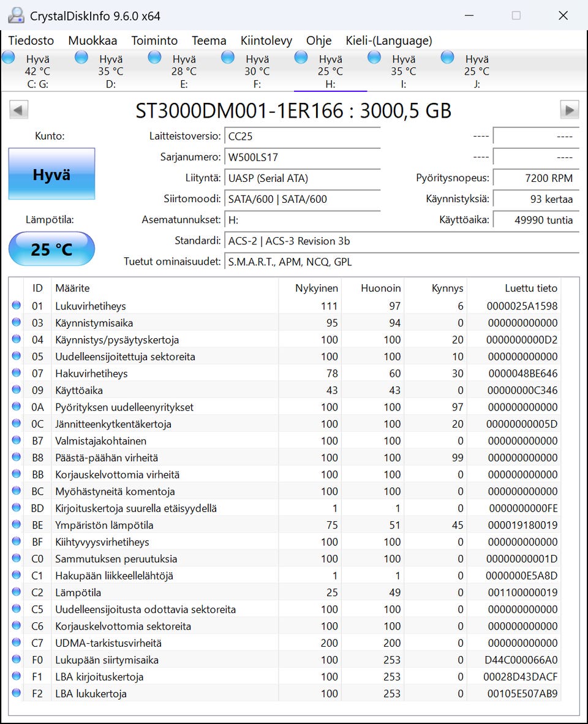Open the Teema menu
The image size is (588, 724).
[209, 40]
